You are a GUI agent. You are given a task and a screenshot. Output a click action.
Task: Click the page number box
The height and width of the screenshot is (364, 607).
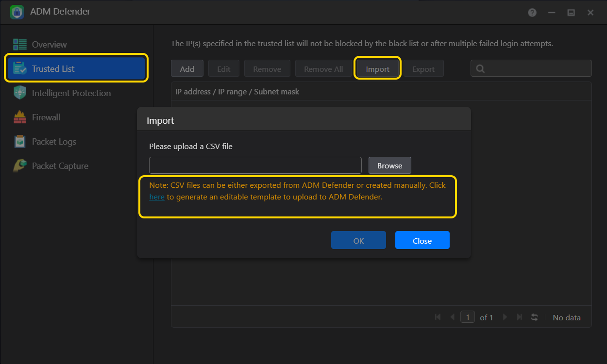[467, 317]
